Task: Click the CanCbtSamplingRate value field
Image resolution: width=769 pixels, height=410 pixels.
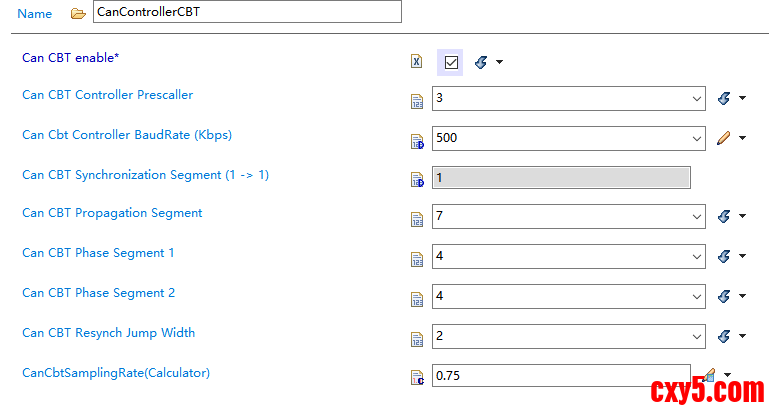Action: [x=560, y=376]
